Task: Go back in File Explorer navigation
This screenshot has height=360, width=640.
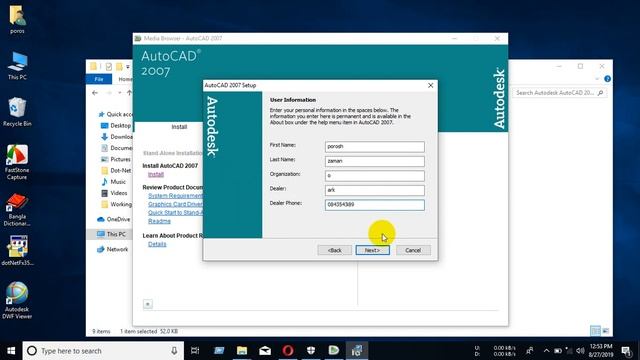Action: click(95, 93)
